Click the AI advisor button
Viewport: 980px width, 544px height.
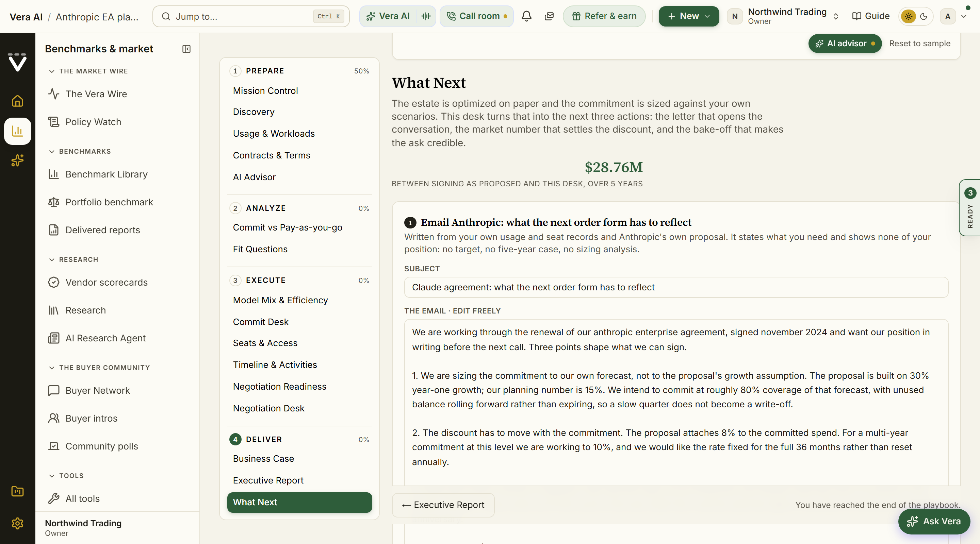845,44
